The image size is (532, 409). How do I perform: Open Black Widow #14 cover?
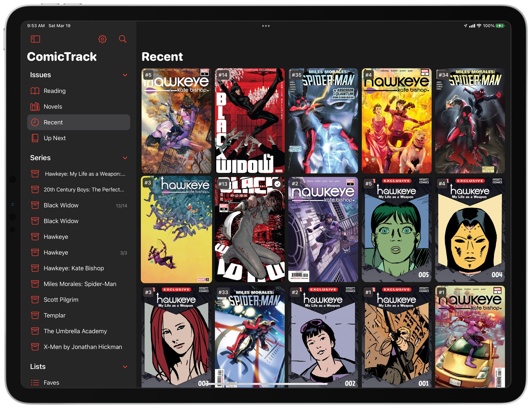coord(250,121)
